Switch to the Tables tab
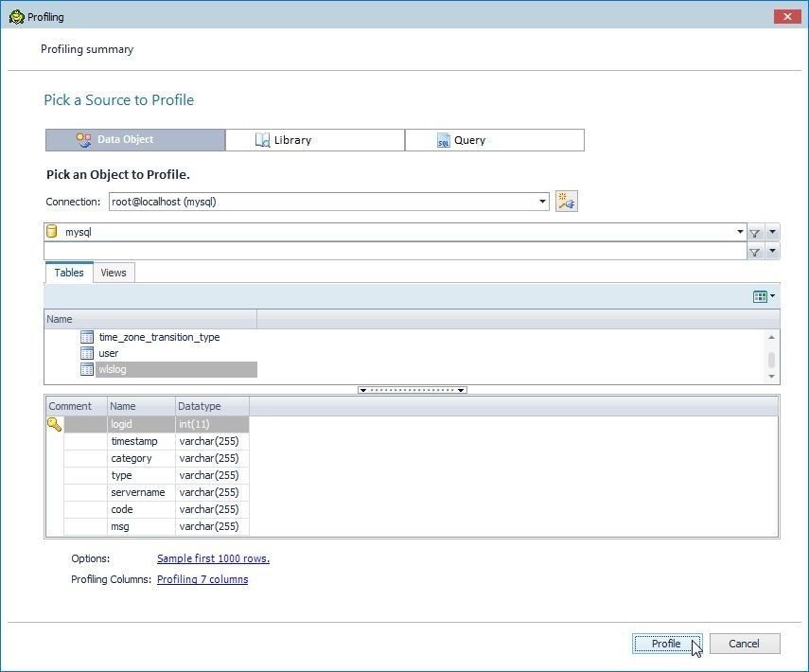This screenshot has width=809, height=672. pyautogui.click(x=69, y=273)
